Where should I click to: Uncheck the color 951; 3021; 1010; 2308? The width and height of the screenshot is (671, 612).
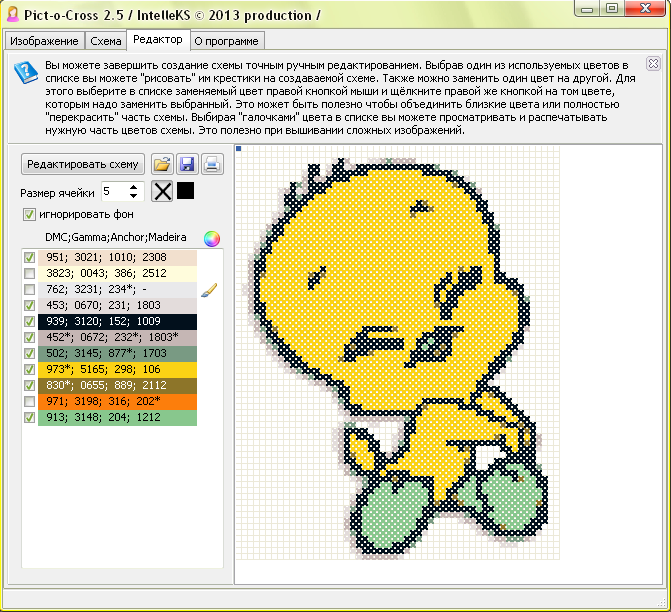[29, 257]
